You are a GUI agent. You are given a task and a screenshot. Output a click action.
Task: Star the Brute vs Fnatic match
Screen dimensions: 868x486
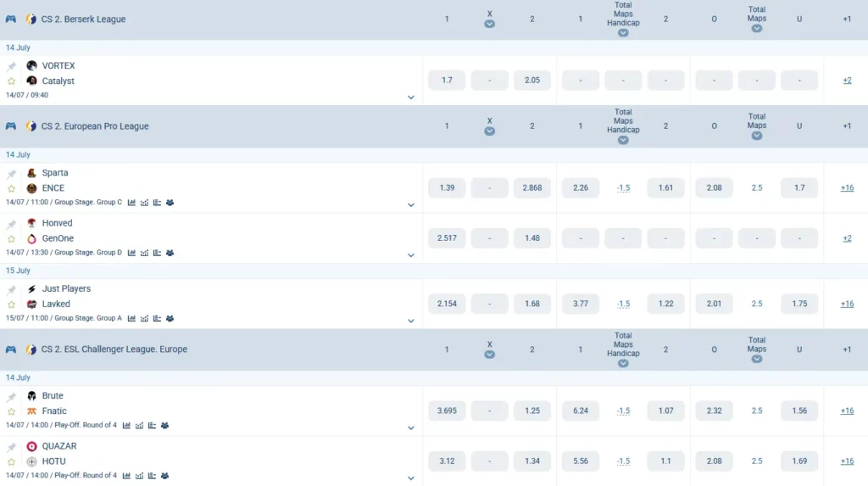(11, 411)
